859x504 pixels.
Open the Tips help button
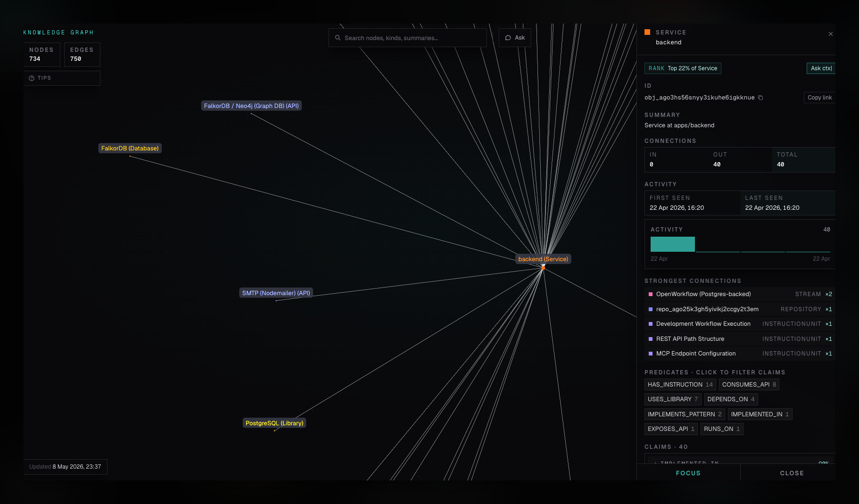[x=62, y=78]
